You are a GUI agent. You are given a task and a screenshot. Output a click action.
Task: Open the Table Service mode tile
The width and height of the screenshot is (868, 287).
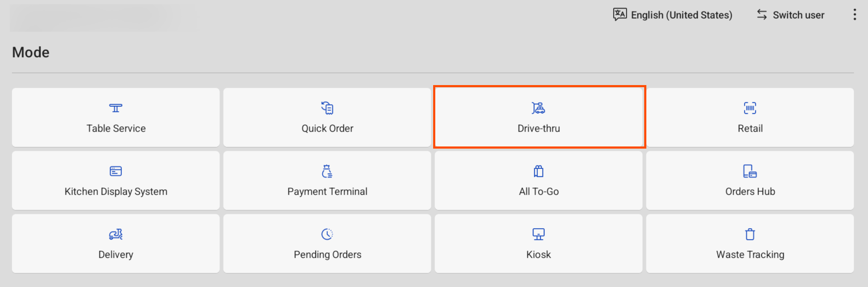click(116, 117)
